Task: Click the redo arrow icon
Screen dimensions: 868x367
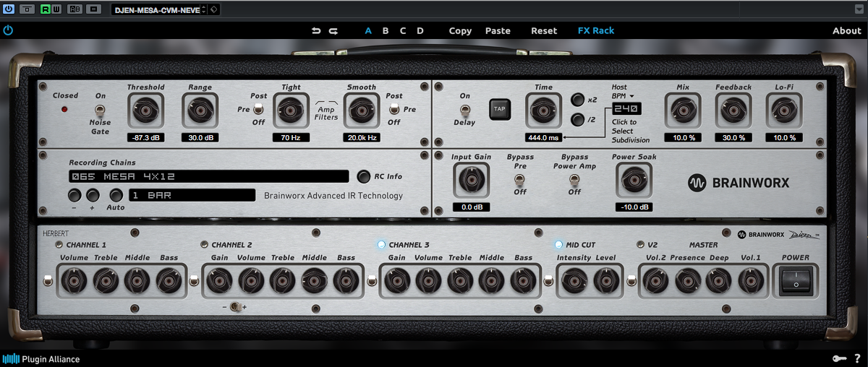Action: (333, 31)
